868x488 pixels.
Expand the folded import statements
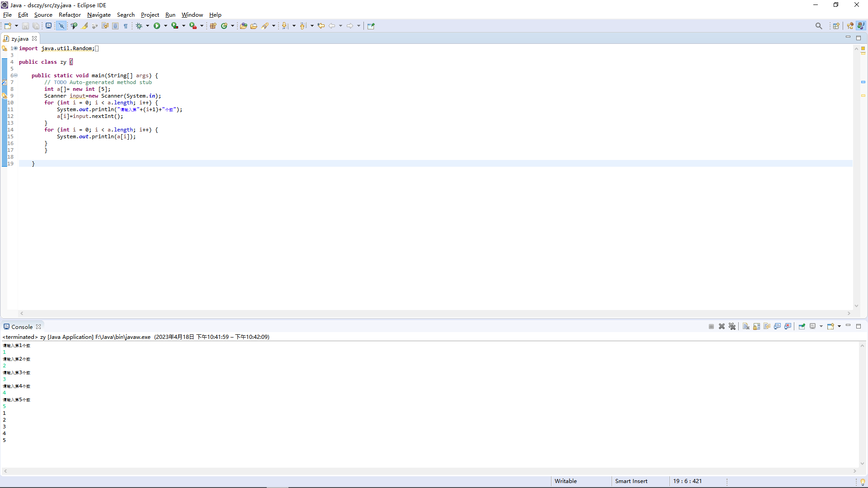point(15,48)
